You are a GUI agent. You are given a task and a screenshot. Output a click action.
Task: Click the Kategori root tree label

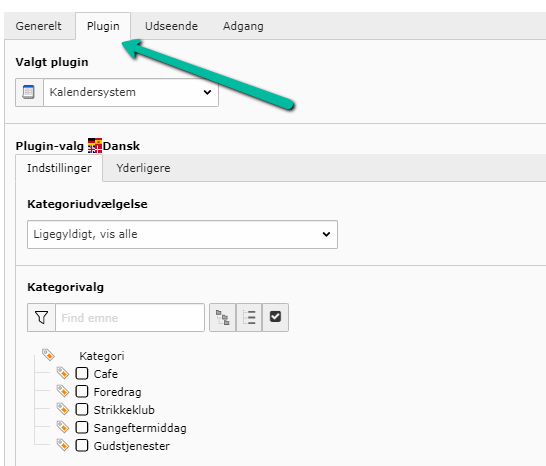(102, 356)
